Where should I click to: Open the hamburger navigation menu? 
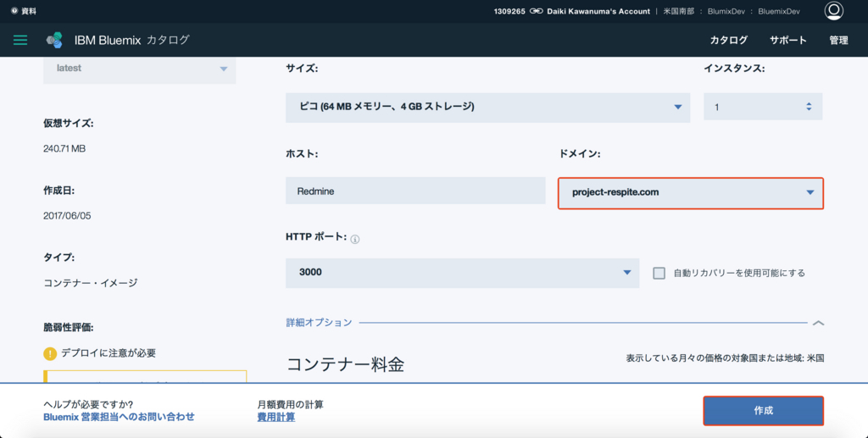pyautogui.click(x=20, y=40)
